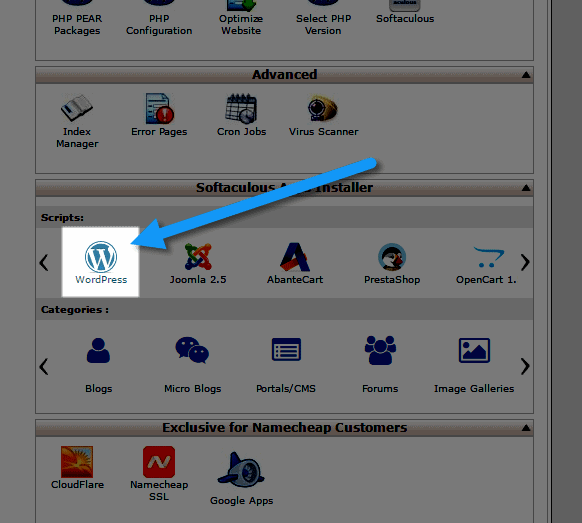
Task: Click the AbanteCart text label
Action: click(x=295, y=280)
